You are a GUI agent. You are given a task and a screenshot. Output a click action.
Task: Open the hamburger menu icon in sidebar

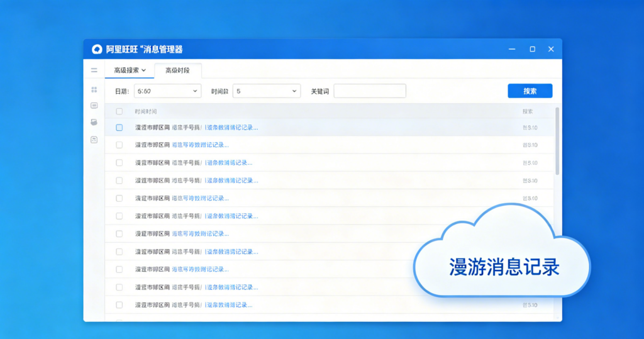coord(94,70)
